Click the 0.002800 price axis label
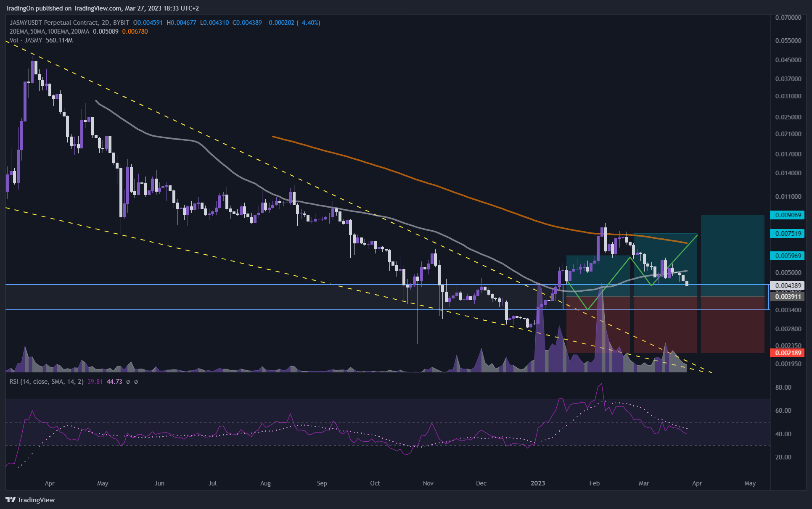 click(788, 329)
